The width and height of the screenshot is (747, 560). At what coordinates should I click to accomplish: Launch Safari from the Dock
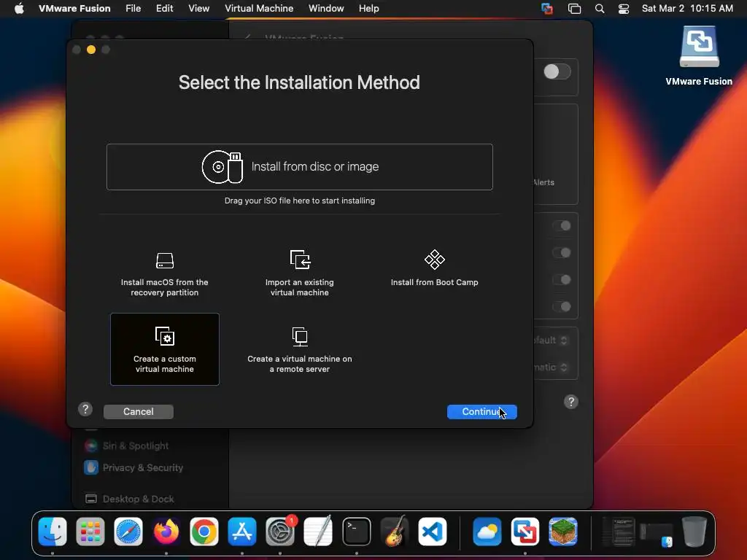coord(128,532)
